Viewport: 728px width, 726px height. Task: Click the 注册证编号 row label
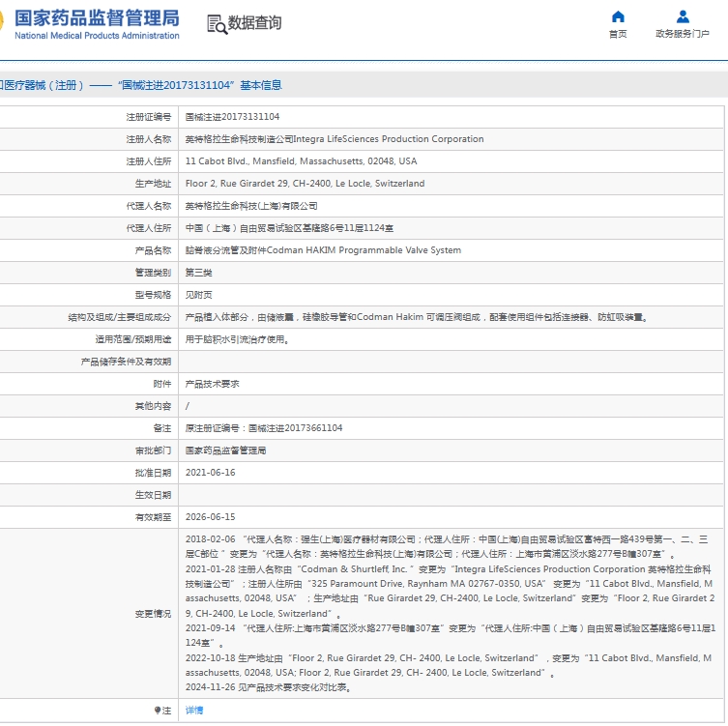click(149, 117)
